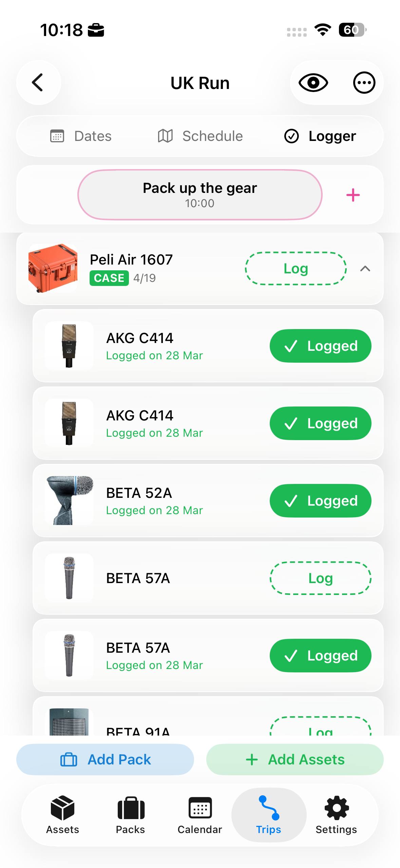Log the unlogged BETA 57A microphone
The width and height of the screenshot is (400, 868).
point(320,578)
